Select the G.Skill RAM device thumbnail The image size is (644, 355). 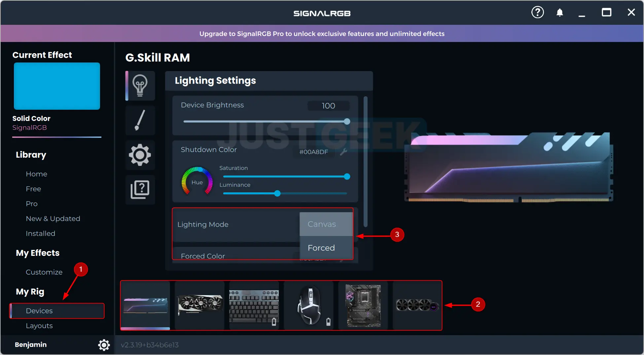tap(145, 305)
